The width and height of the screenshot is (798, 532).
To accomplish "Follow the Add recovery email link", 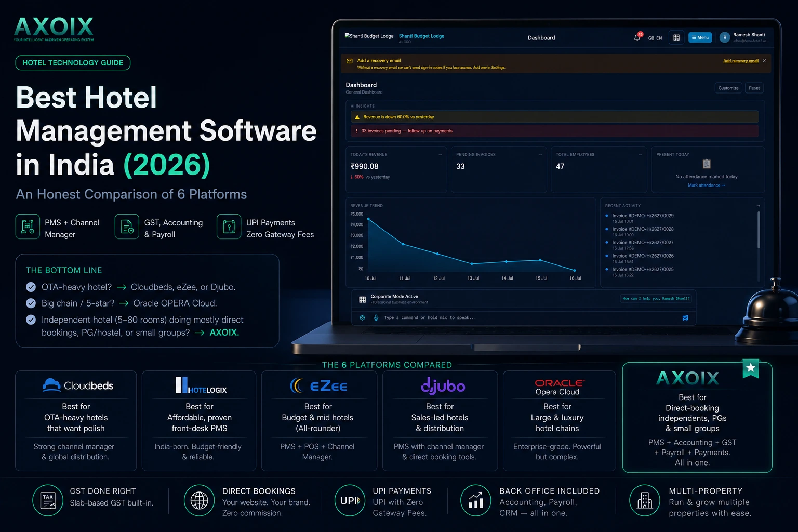I will [741, 61].
